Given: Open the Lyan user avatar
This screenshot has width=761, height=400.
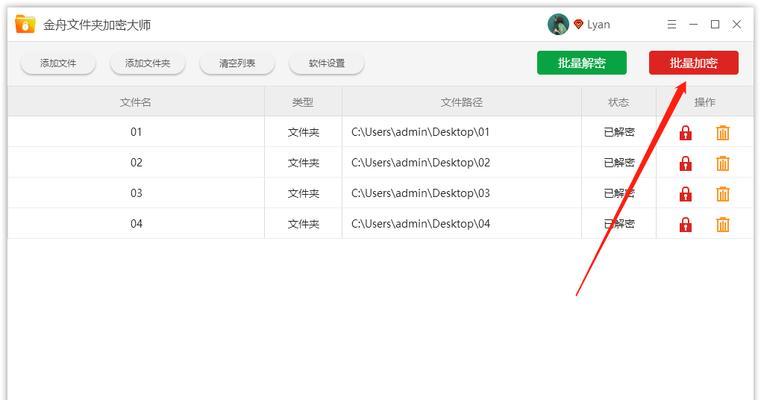Looking at the screenshot, I should pos(558,24).
